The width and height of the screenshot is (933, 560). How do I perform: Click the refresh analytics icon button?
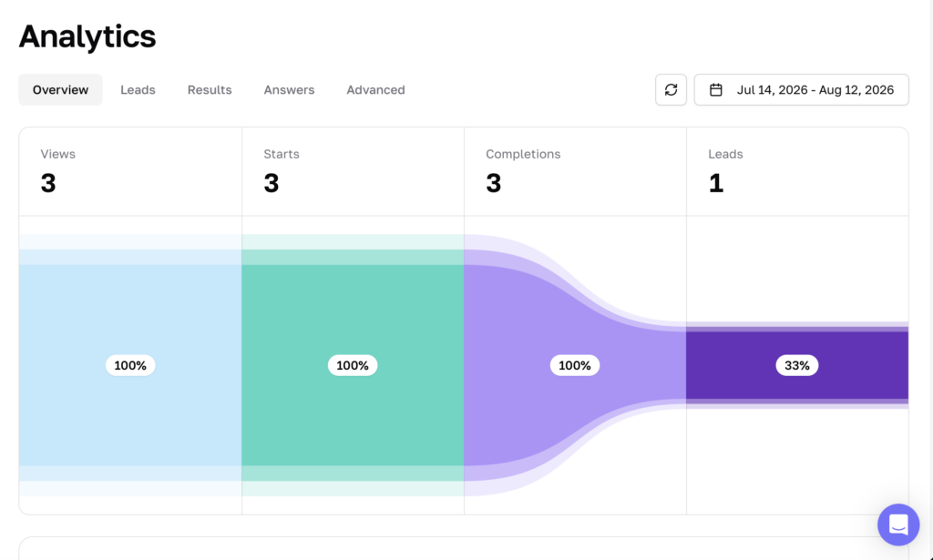point(671,90)
